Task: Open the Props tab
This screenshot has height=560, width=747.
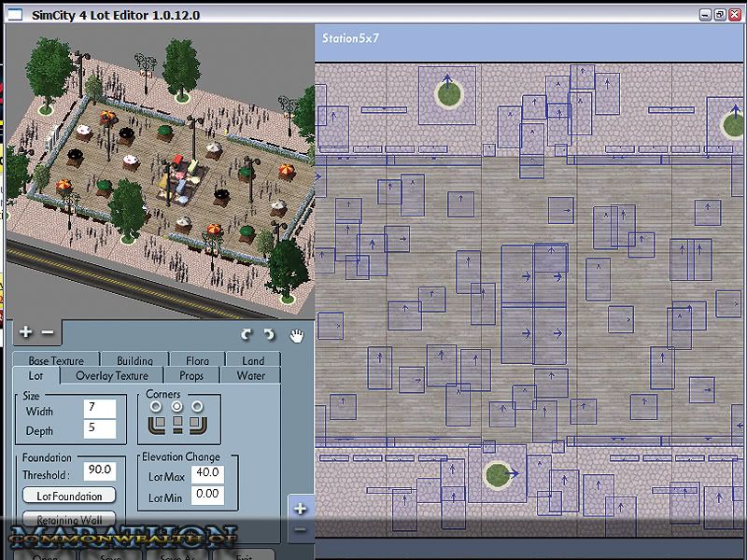Action: [191, 376]
